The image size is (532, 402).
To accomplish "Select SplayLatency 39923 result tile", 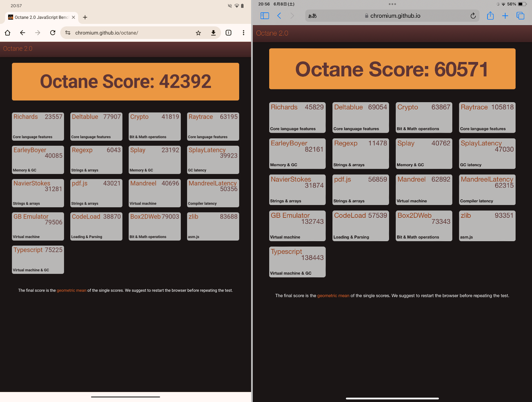I will [x=213, y=160].
